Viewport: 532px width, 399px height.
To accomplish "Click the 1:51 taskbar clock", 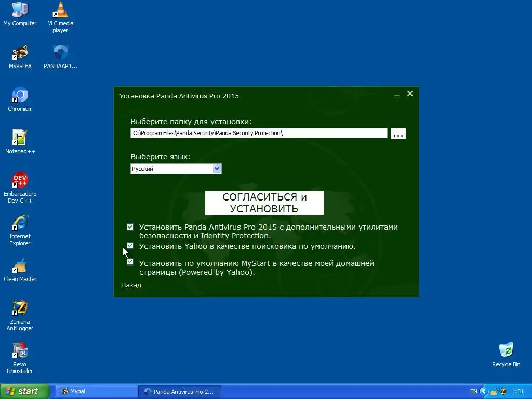I will 518,392.
